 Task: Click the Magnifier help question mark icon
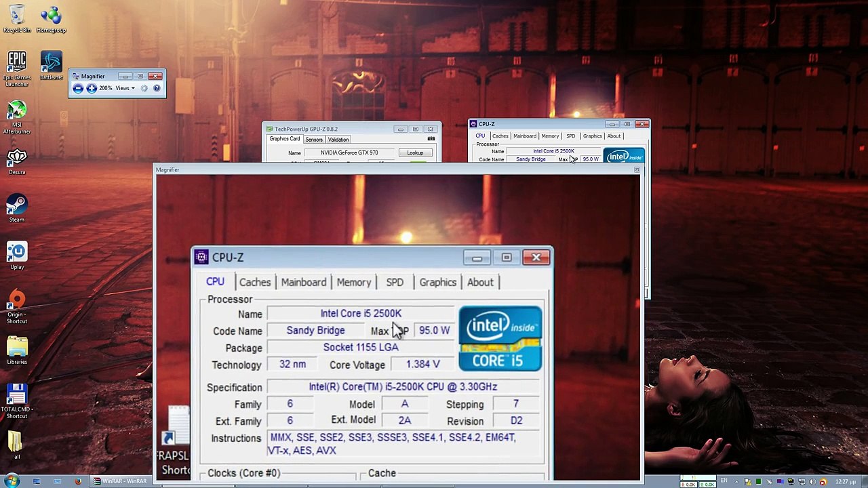157,88
